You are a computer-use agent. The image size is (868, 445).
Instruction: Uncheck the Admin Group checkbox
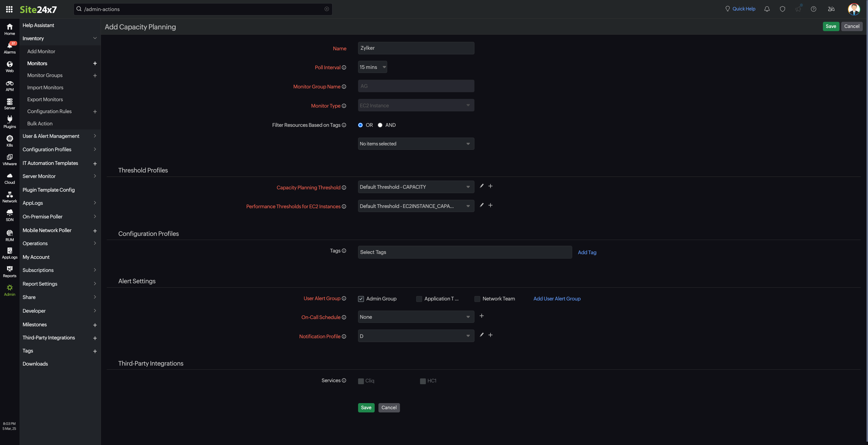361,299
